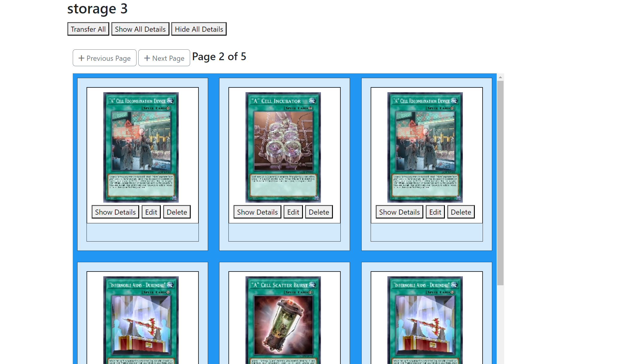Delete the third-column A Cell Recombination Device
The image size is (626, 364).
(461, 212)
